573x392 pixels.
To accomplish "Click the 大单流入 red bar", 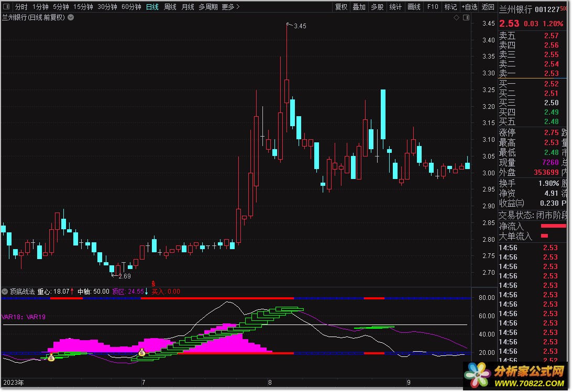I will click(x=545, y=236).
